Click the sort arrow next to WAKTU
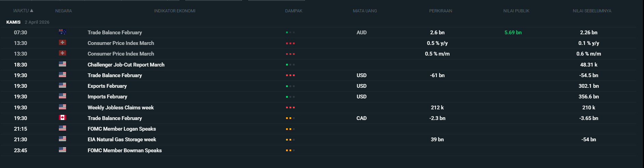The height and width of the screenshot is (168, 644). [32, 11]
